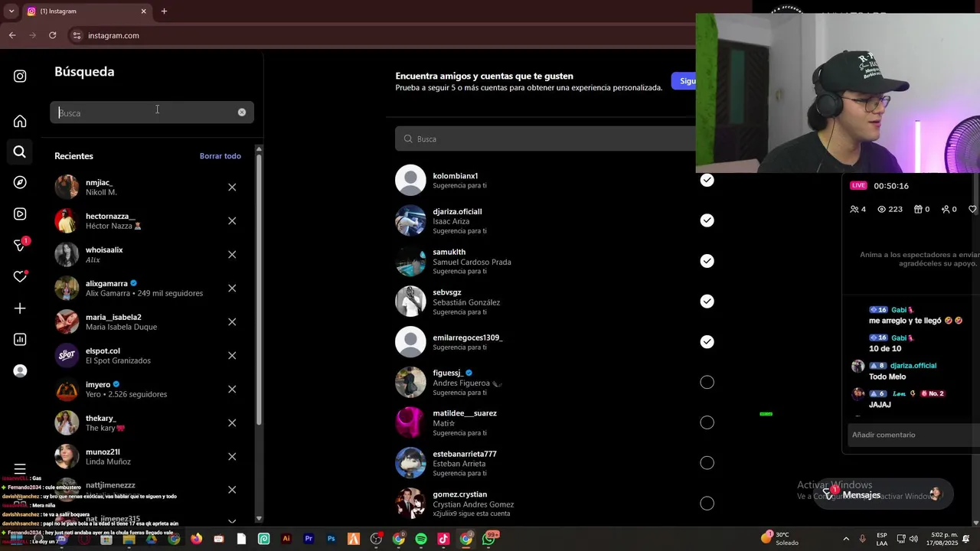The image size is (980, 551).
Task: Remove munoz21ll from recent searches
Action: (x=232, y=456)
